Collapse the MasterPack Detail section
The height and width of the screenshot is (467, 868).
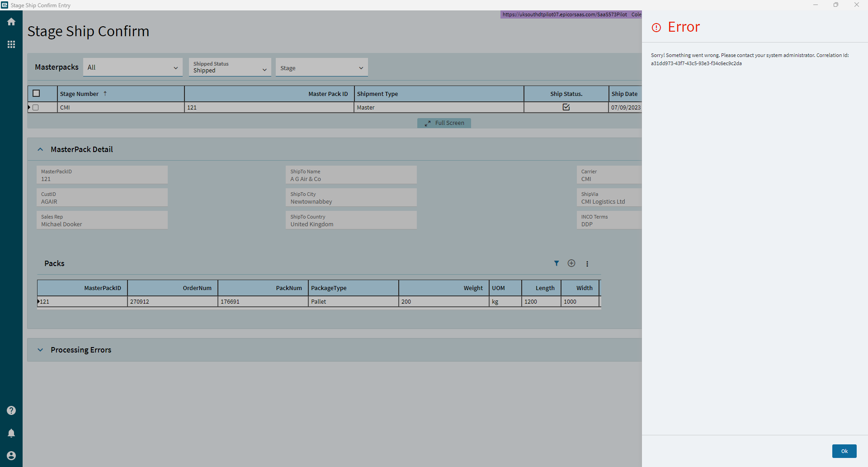pyautogui.click(x=40, y=149)
